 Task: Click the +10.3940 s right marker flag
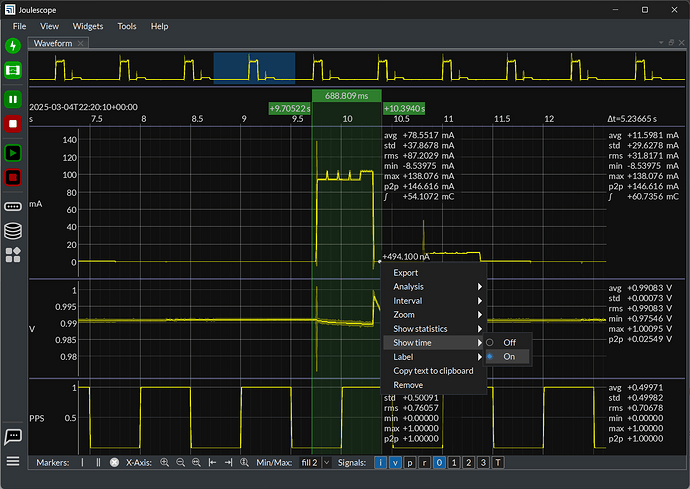click(404, 109)
